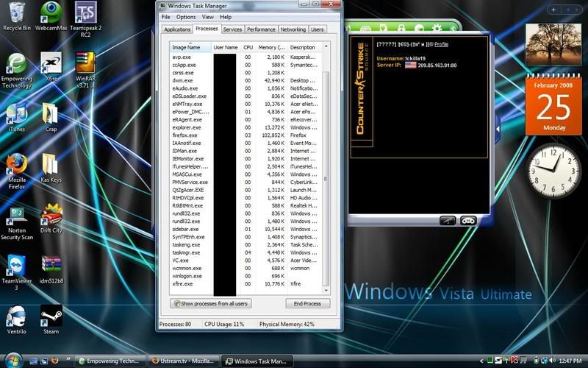The width and height of the screenshot is (588, 368).
Task: Click Firefox icon in Quick Launch bar
Action: (x=54, y=361)
